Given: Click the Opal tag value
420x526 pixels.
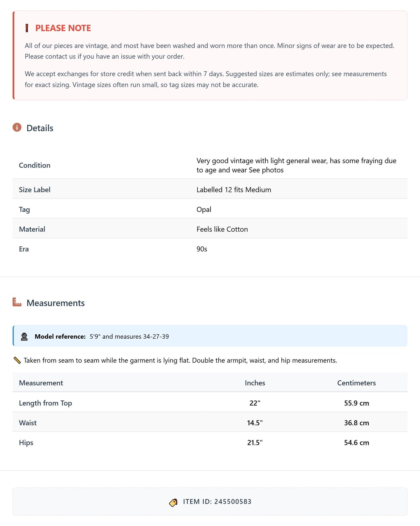Looking at the screenshot, I should (x=204, y=209).
